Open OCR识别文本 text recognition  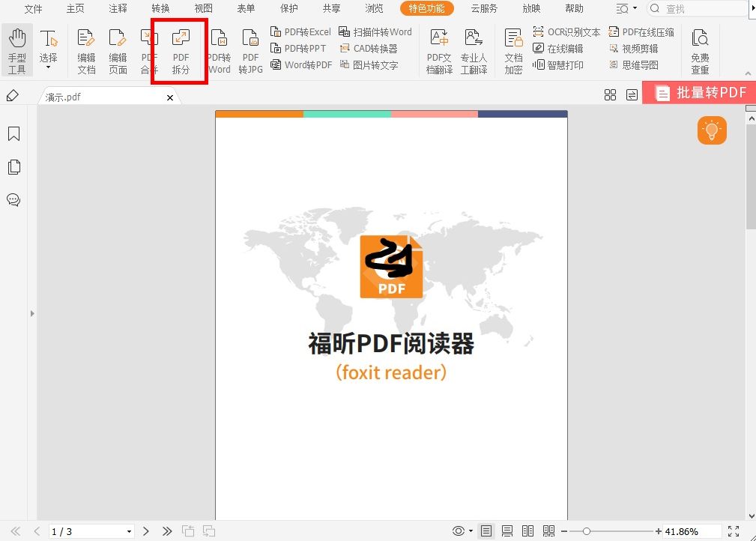(567, 31)
